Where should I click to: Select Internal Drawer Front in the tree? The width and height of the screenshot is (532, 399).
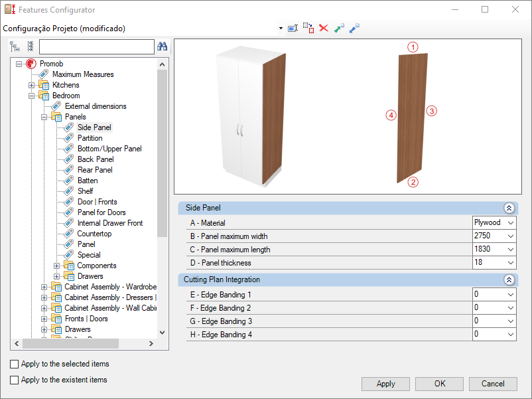[x=110, y=223]
